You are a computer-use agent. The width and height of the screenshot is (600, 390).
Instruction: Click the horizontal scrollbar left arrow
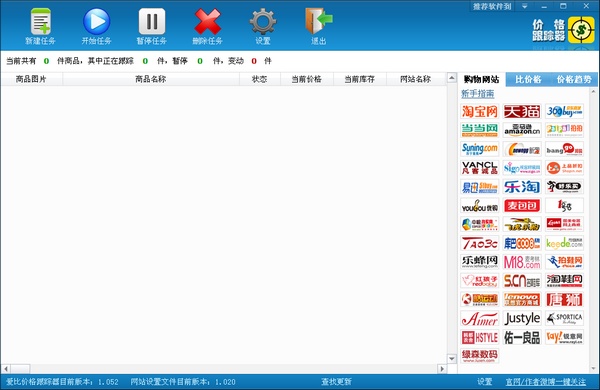click(6, 369)
